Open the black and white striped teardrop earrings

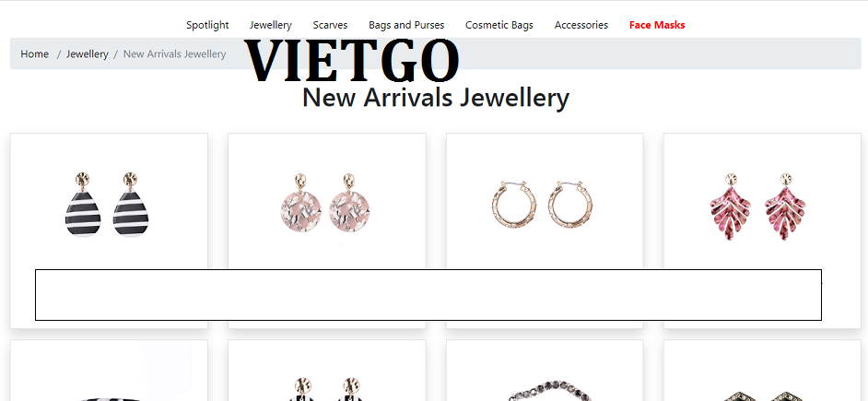click(109, 205)
